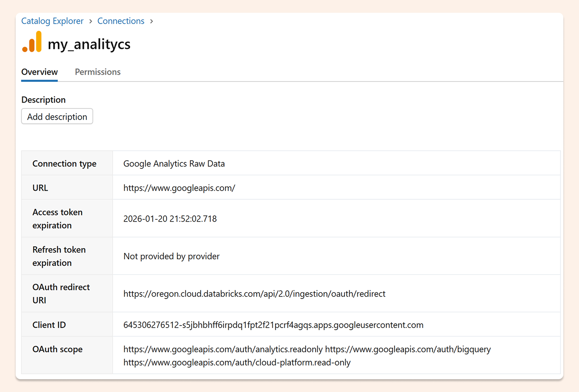Select the Not provided by provider value

tap(171, 256)
